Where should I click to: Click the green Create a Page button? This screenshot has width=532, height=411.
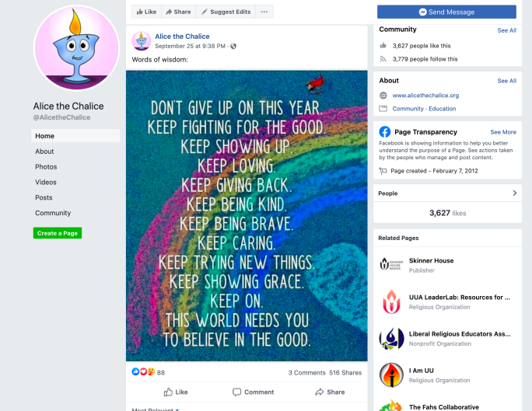(x=58, y=233)
